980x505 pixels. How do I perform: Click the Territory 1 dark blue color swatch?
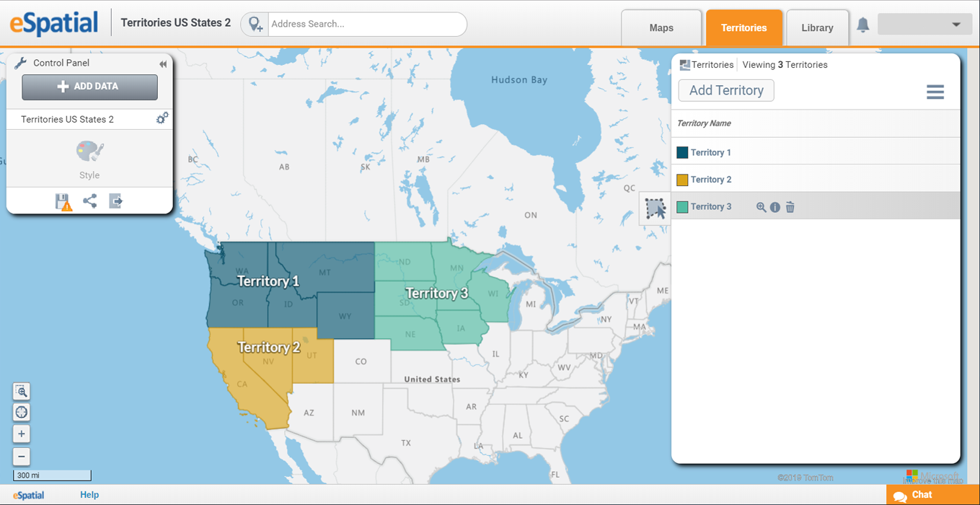click(x=682, y=152)
